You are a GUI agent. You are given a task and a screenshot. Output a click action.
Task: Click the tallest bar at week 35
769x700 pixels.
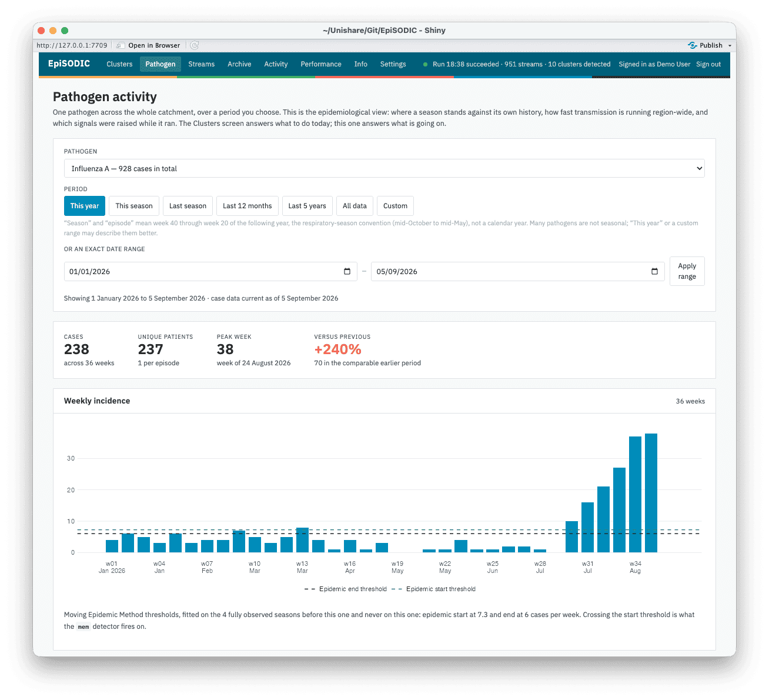651,493
